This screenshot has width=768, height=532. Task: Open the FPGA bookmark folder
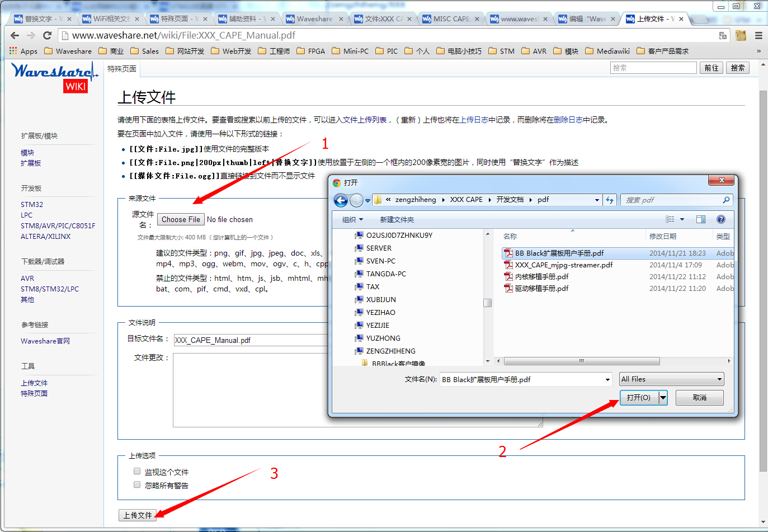tap(310, 51)
